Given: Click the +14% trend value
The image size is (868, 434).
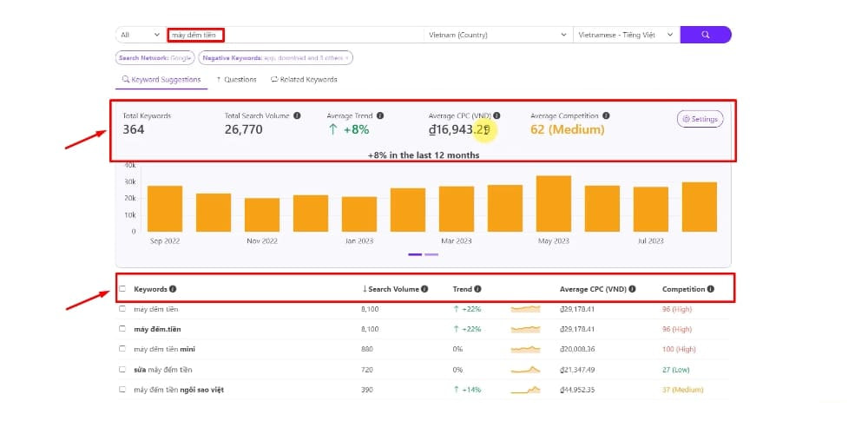Looking at the screenshot, I should click(x=467, y=390).
